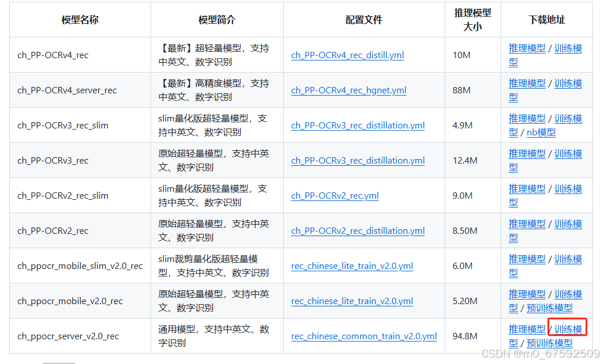Open the ch_PP-OCRv2_rec.yml config link

click(x=335, y=196)
